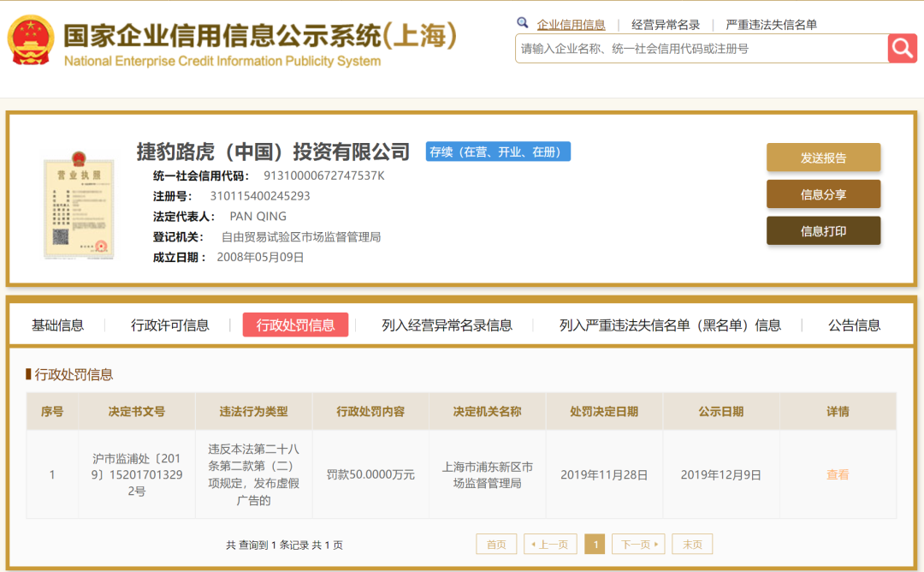Screen dimensions: 924x572
Task: Click the 发送报告 button
Action: pyautogui.click(x=823, y=158)
